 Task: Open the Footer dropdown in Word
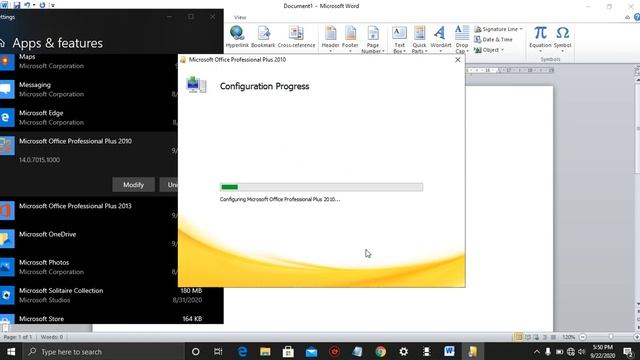pyautogui.click(x=350, y=39)
